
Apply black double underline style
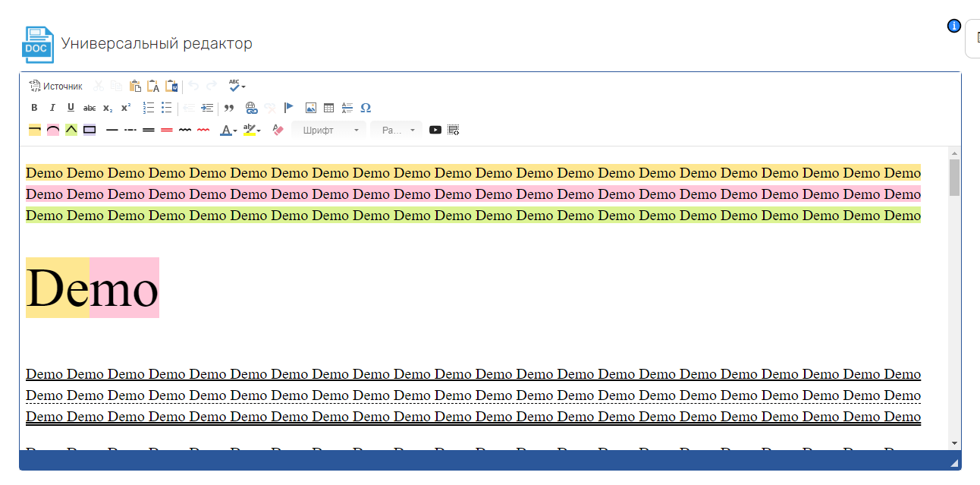click(x=149, y=130)
